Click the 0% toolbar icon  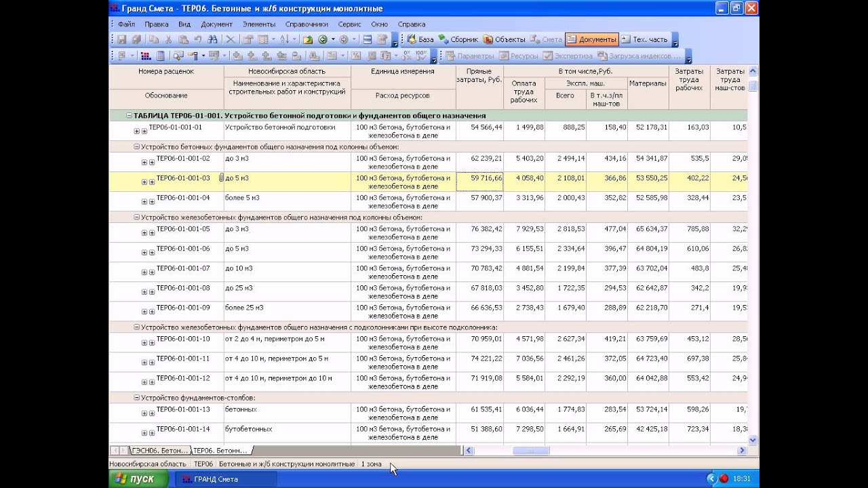click(x=407, y=56)
